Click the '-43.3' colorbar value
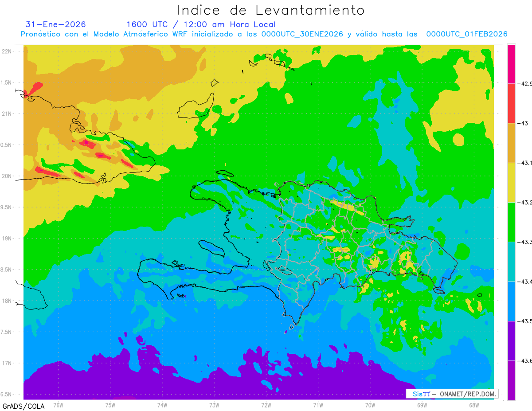The image size is (532, 411). pos(525,242)
